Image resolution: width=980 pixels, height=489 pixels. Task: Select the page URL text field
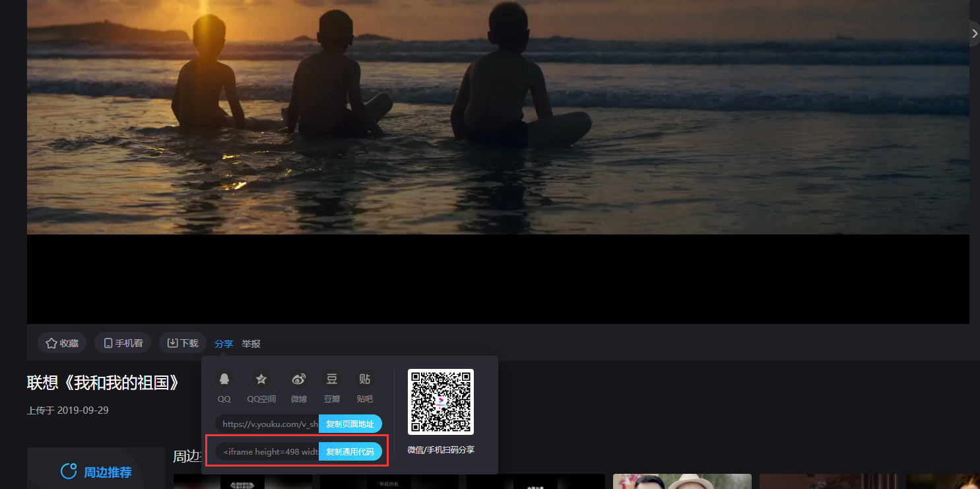[267, 424]
